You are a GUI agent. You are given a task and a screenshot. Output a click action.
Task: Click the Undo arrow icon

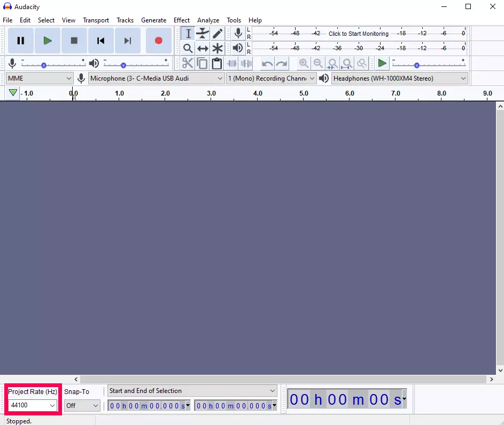coord(267,63)
